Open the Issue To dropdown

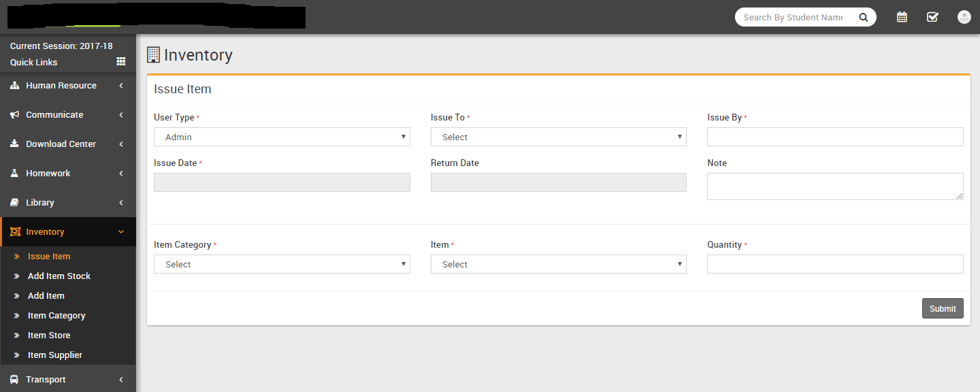(558, 137)
